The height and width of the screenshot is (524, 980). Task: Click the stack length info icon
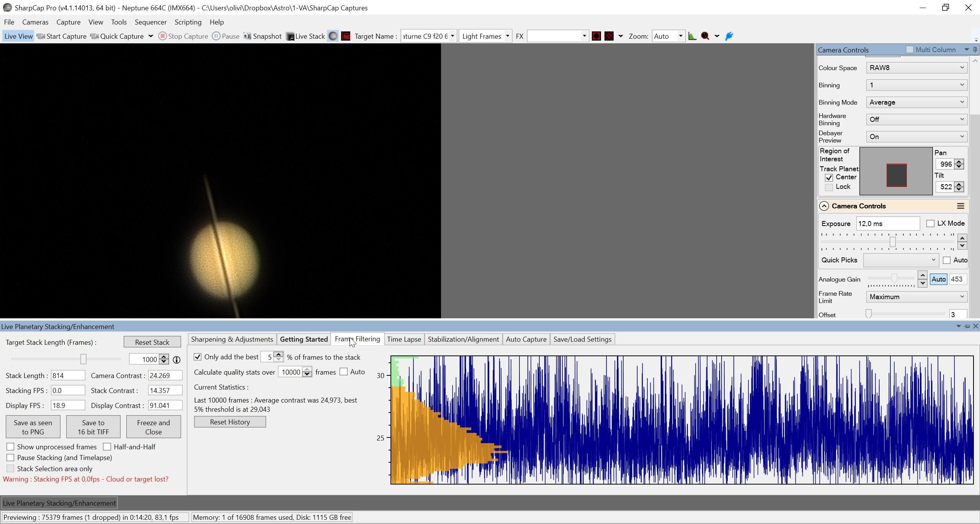(176, 360)
